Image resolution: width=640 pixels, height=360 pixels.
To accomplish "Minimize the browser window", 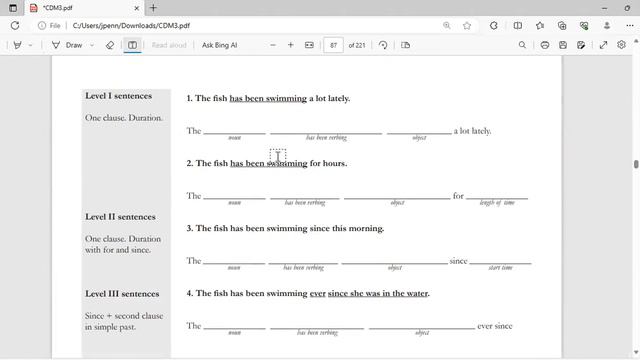I will 604,8.
